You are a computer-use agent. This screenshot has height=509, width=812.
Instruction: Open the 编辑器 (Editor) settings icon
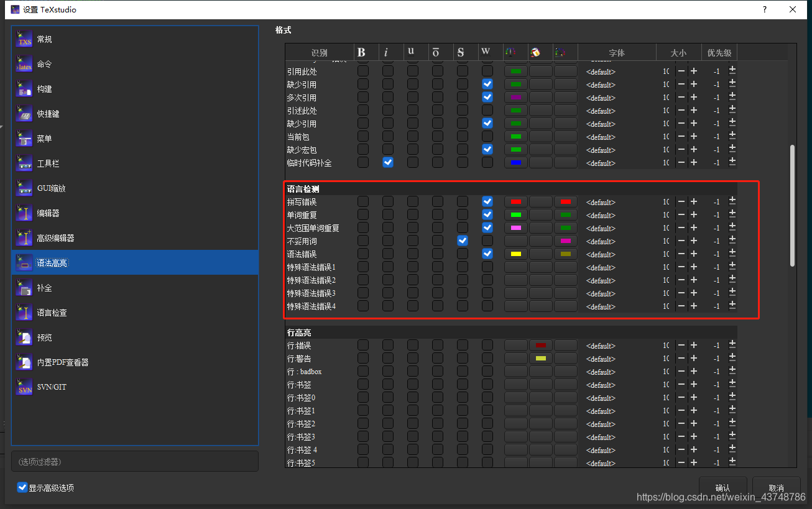click(x=23, y=213)
